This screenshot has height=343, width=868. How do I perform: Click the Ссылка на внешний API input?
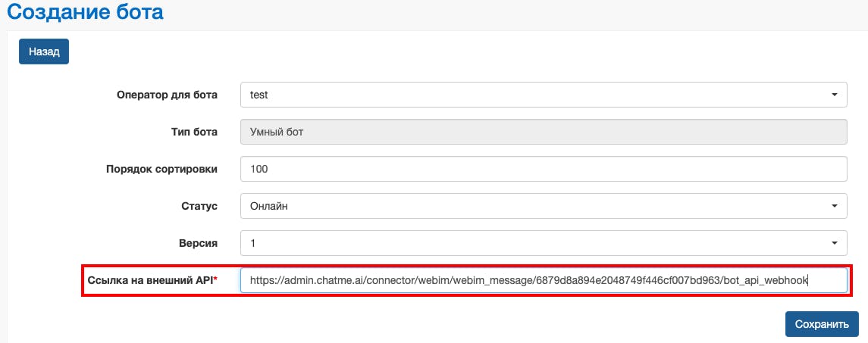[543, 280]
